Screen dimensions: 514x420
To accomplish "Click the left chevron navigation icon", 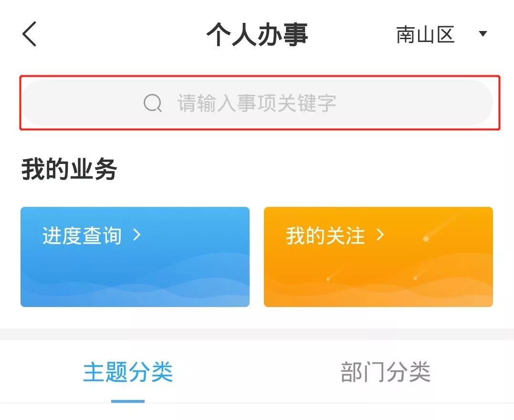I will (29, 34).
